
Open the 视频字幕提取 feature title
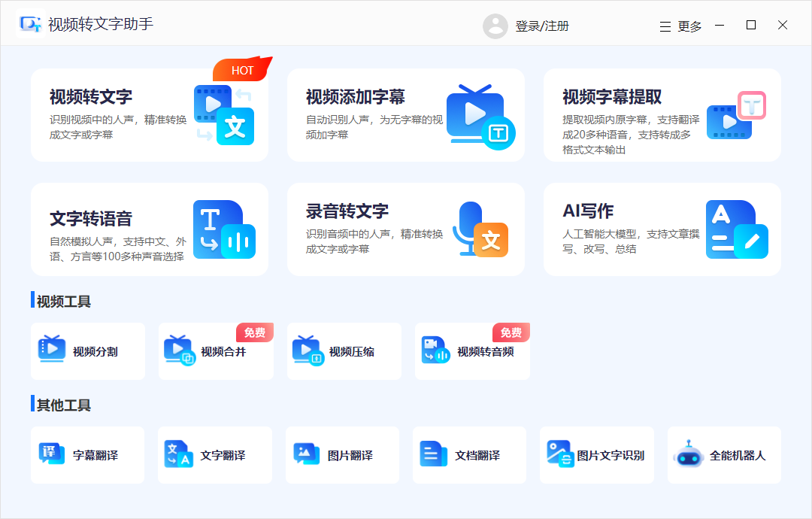coord(612,97)
